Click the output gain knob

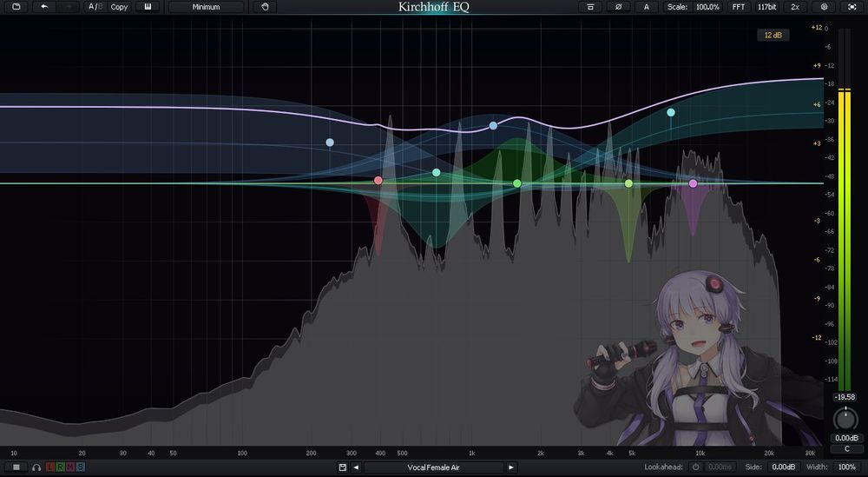845,418
